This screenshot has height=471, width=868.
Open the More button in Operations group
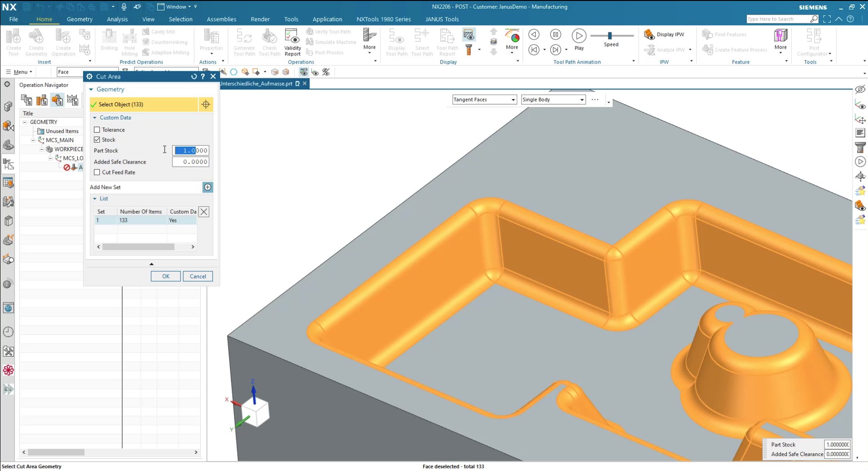370,41
